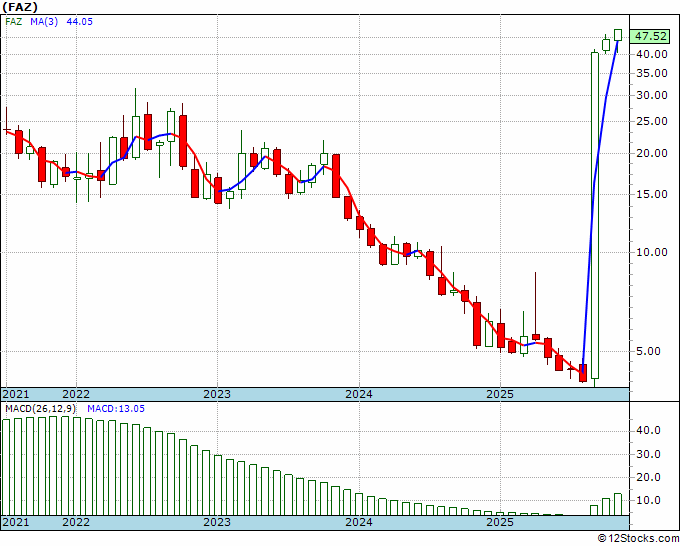The width and height of the screenshot is (680, 546).
Task: Click the MACD:13.05 value label
Action: [116, 409]
